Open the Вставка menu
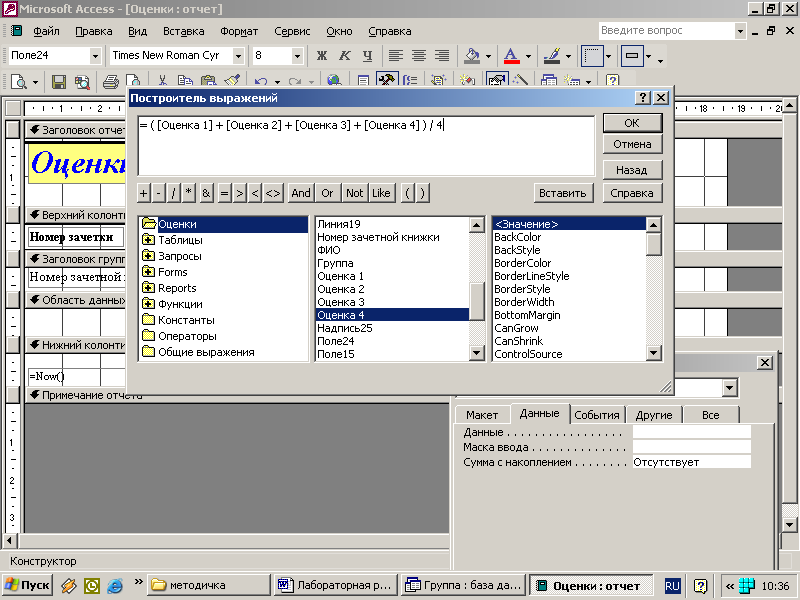The width and height of the screenshot is (800, 600). point(184,31)
